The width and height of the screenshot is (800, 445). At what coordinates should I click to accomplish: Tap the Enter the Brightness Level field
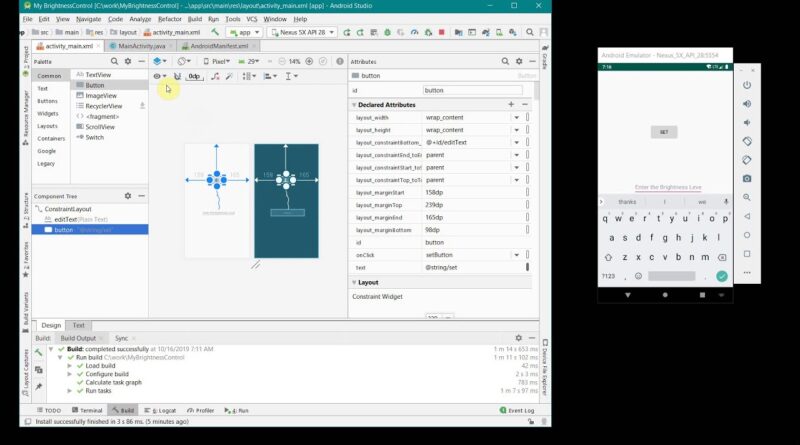coord(667,187)
